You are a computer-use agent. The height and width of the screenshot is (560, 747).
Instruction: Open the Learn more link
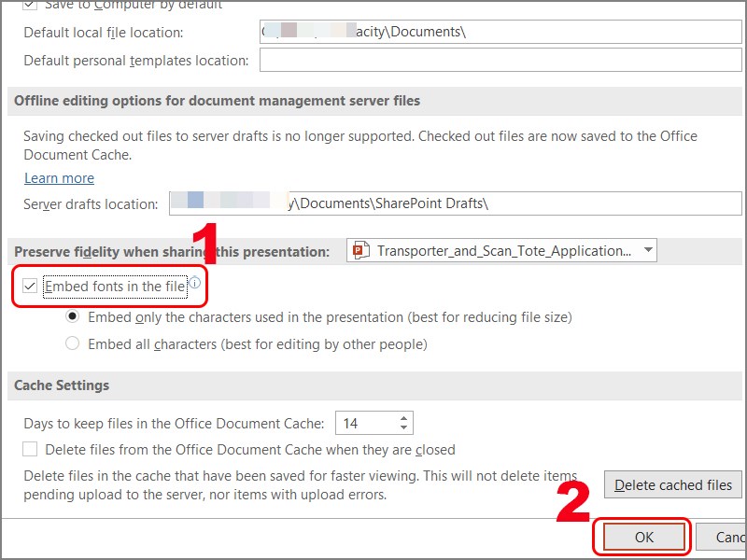[x=58, y=177]
